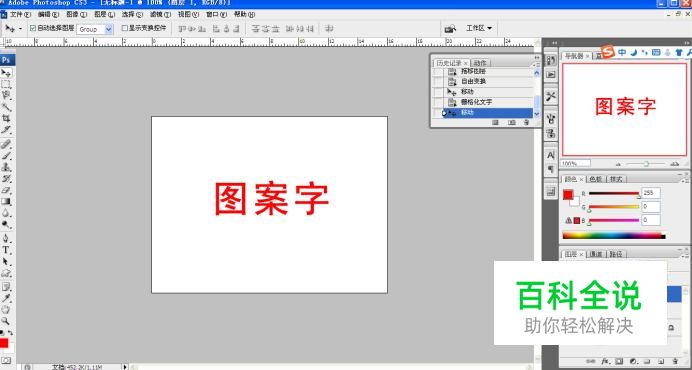Image resolution: width=692 pixels, height=370 pixels.
Task: Delete current state in History panel
Action: 527,123
